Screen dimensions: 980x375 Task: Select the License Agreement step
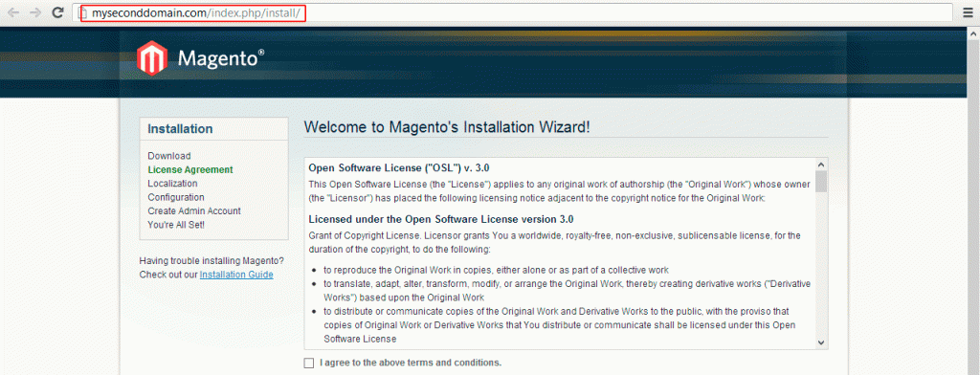[190, 169]
